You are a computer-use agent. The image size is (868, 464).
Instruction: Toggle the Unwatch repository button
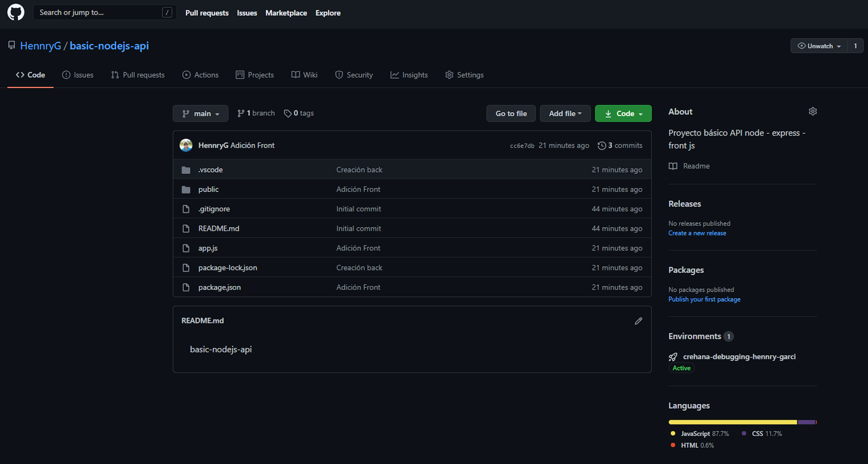point(819,46)
